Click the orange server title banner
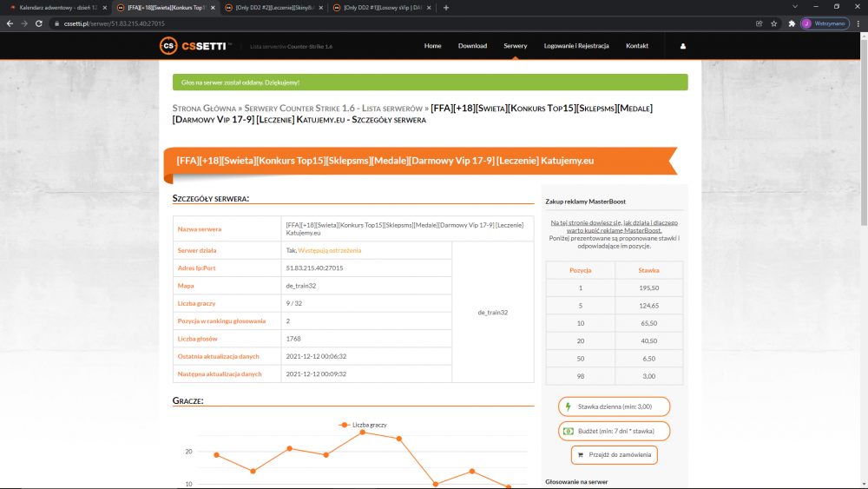This screenshot has height=489, width=868. tap(421, 162)
